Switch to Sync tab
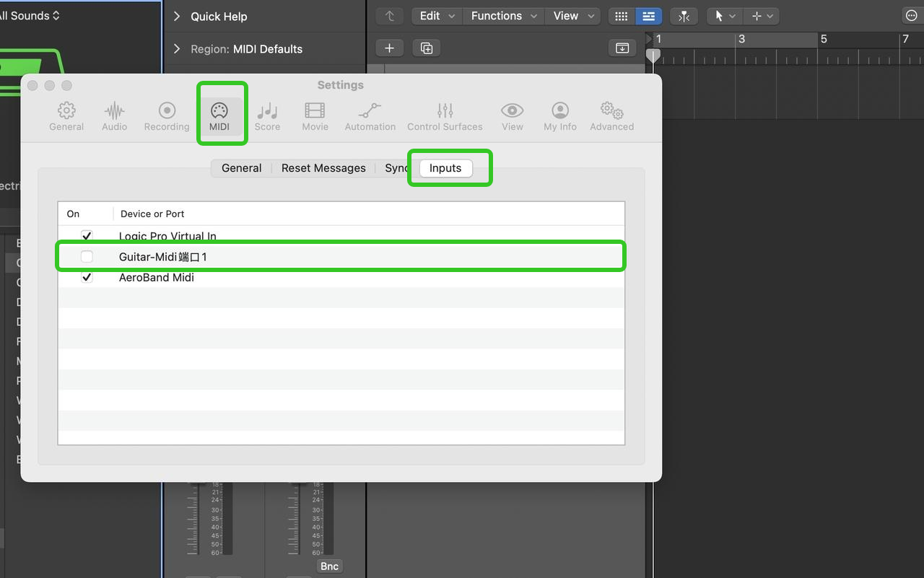924x578 pixels. 397,168
